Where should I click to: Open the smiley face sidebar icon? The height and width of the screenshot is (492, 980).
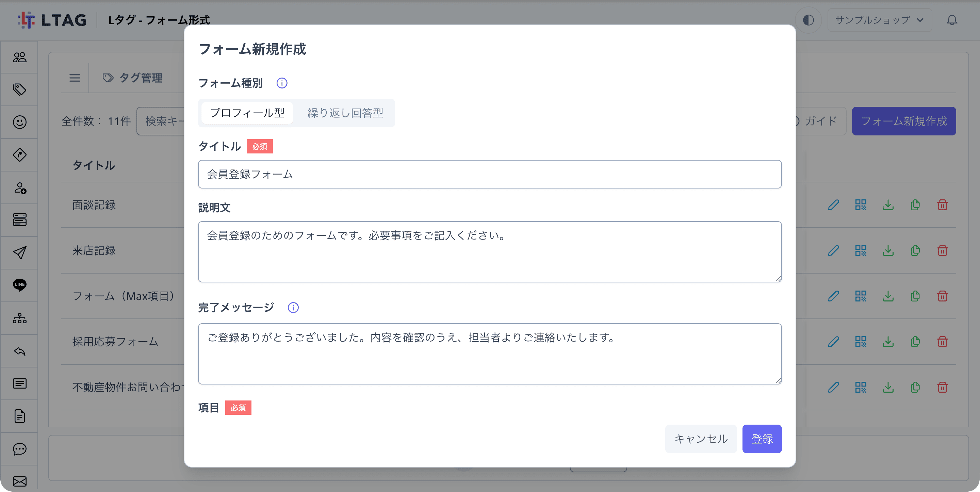click(x=19, y=122)
